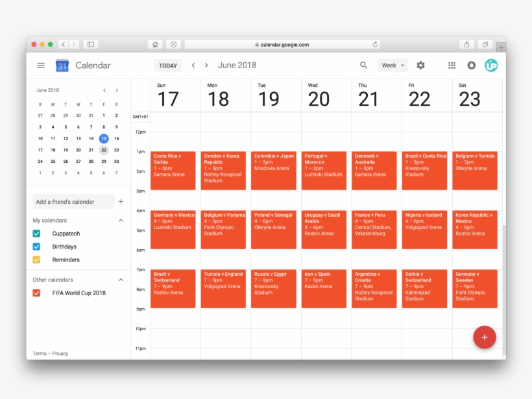Click the Safari share icon

pos(466,44)
